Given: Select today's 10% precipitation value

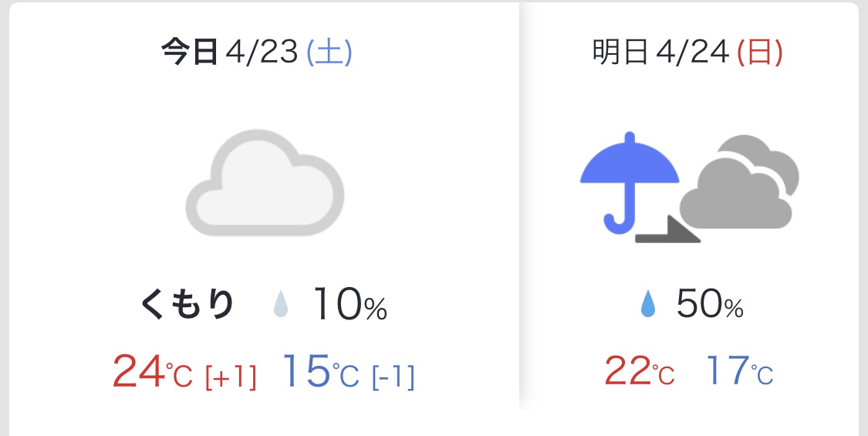Looking at the screenshot, I should pyautogui.click(x=350, y=304).
